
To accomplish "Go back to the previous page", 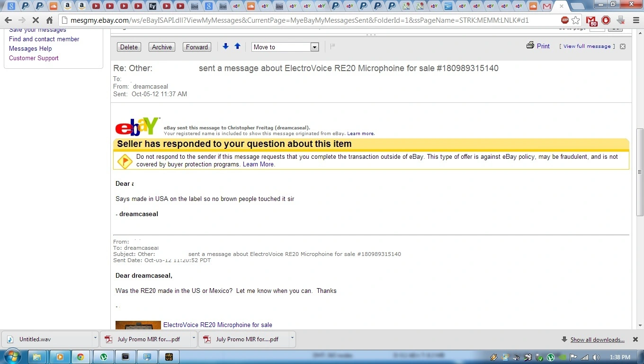I will coord(8,20).
